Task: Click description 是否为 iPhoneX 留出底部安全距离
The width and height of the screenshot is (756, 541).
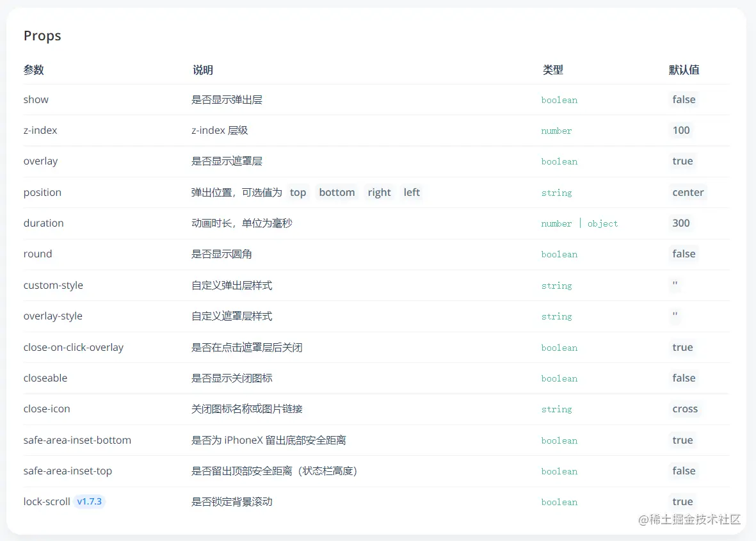Action: 269,440
